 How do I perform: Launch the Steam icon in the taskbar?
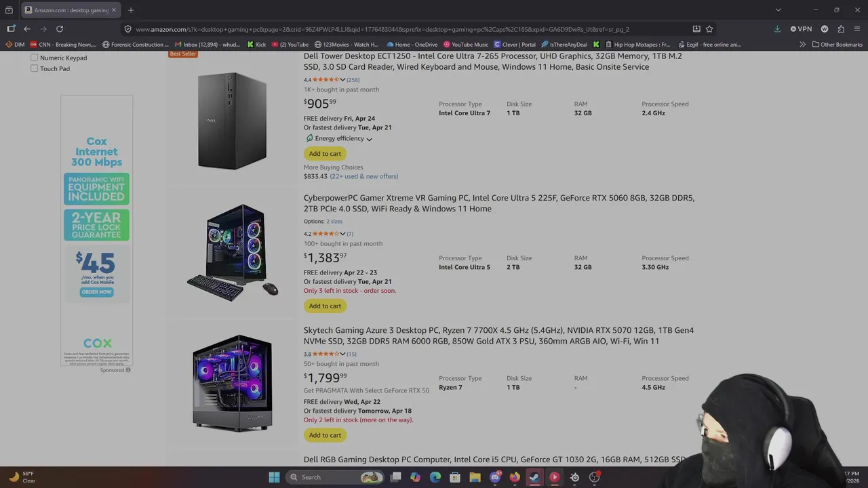coord(534,477)
